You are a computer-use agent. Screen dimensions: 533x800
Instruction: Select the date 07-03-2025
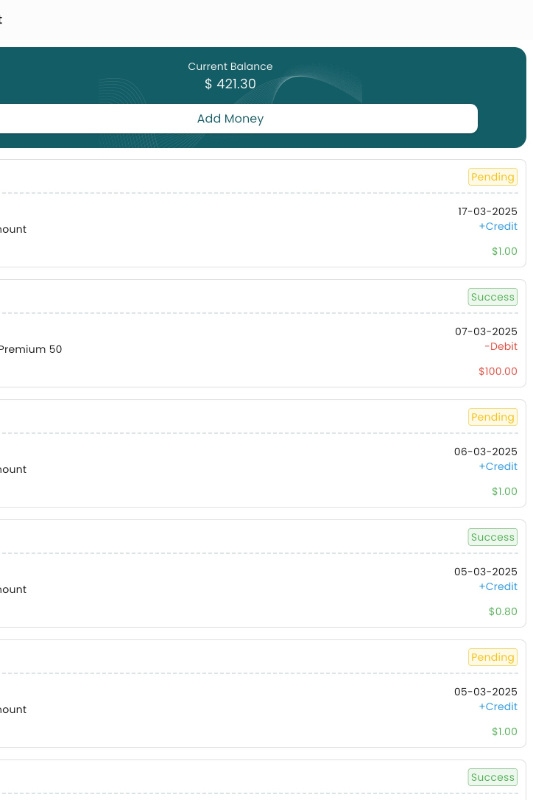tap(486, 331)
